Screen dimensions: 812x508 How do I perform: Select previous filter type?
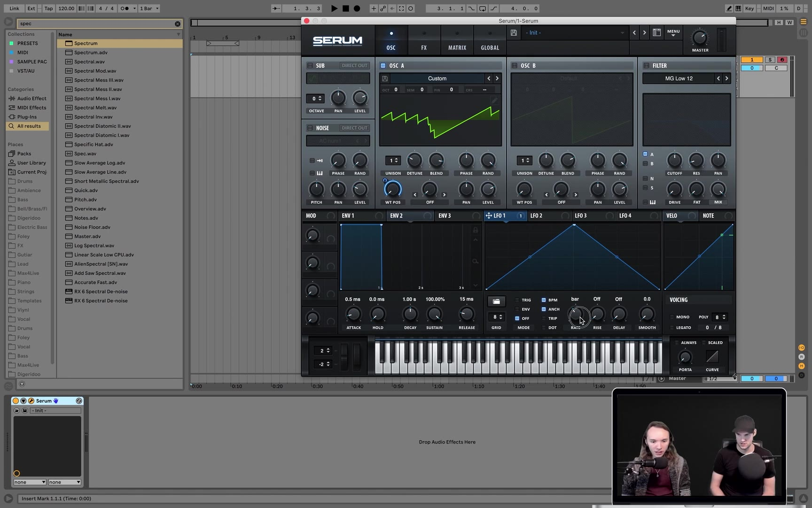pyautogui.click(x=718, y=79)
